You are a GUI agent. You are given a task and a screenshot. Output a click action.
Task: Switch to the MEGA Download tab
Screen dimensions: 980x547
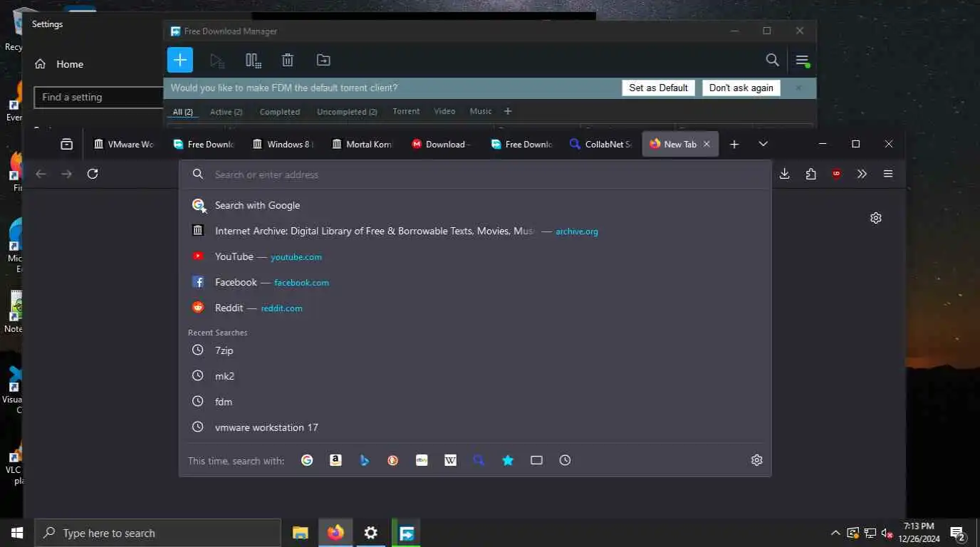point(442,144)
